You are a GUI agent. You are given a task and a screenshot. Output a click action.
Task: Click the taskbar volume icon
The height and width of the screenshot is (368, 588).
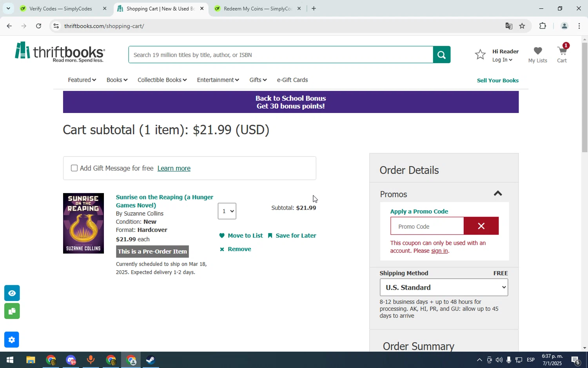(x=499, y=360)
